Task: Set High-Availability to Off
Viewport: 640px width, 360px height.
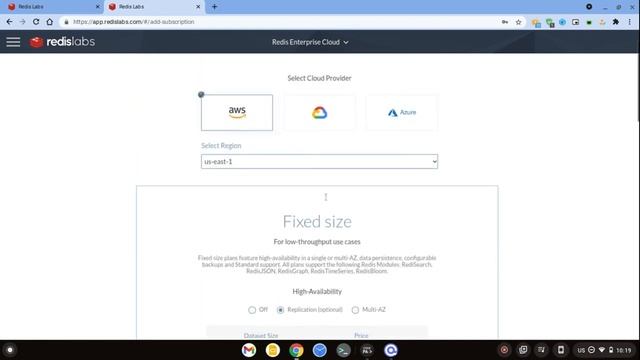Action: pos(252,310)
